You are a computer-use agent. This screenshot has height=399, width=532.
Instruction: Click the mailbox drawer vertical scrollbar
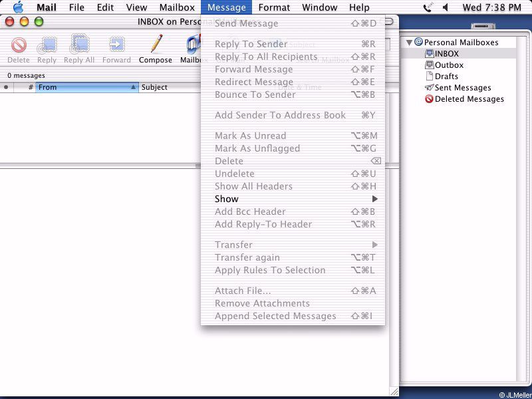523,209
